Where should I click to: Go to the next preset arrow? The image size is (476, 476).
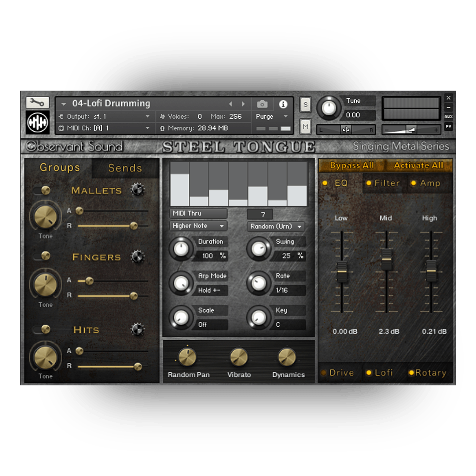[x=243, y=104]
